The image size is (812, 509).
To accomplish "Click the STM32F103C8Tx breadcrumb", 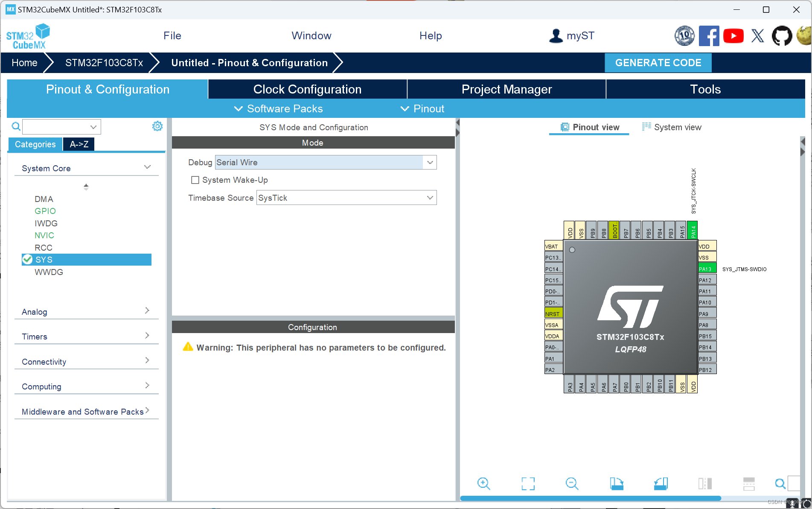I will [104, 63].
